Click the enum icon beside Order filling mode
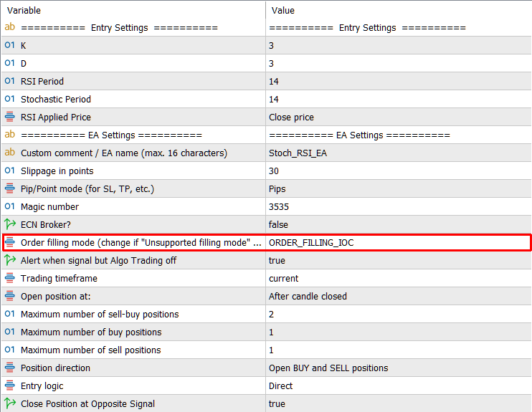Screen dimensions: 532x412 (x=10, y=242)
